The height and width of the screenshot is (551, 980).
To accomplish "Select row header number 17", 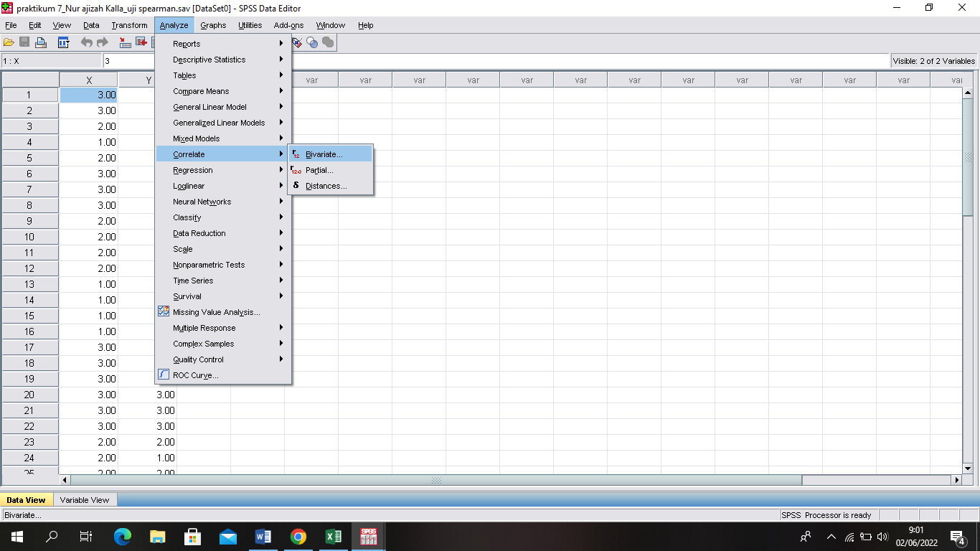I will click(29, 347).
